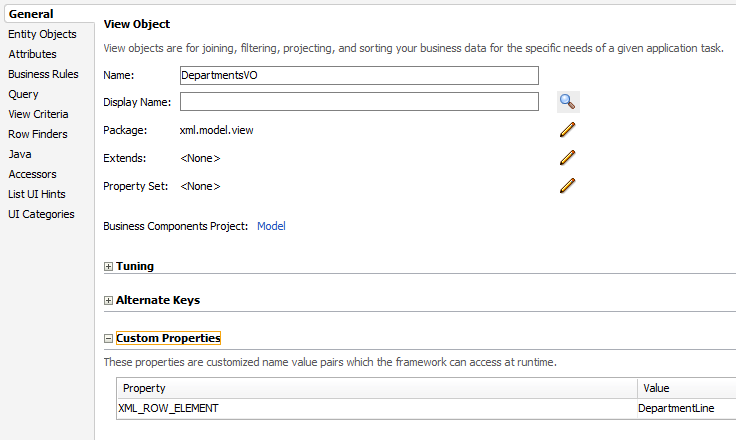
Task: Switch to the Java tab
Action: coord(19,154)
